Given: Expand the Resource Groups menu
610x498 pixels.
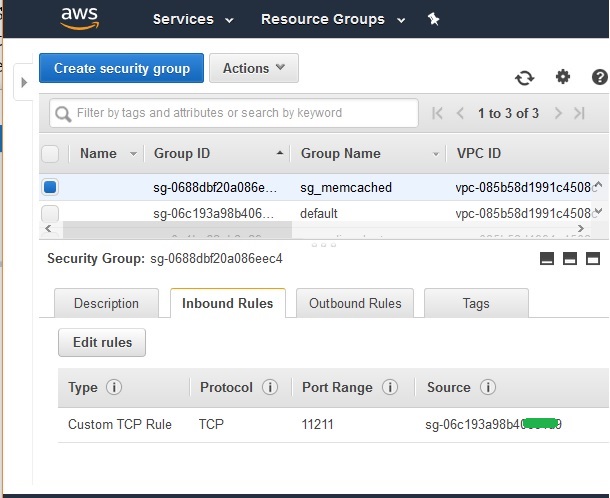Looking at the screenshot, I should 333,19.
